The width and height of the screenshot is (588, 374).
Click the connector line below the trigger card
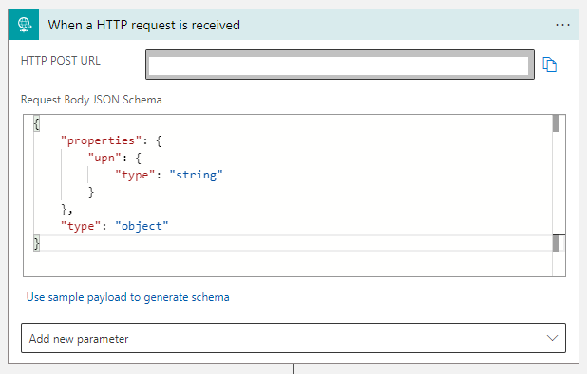click(294, 368)
